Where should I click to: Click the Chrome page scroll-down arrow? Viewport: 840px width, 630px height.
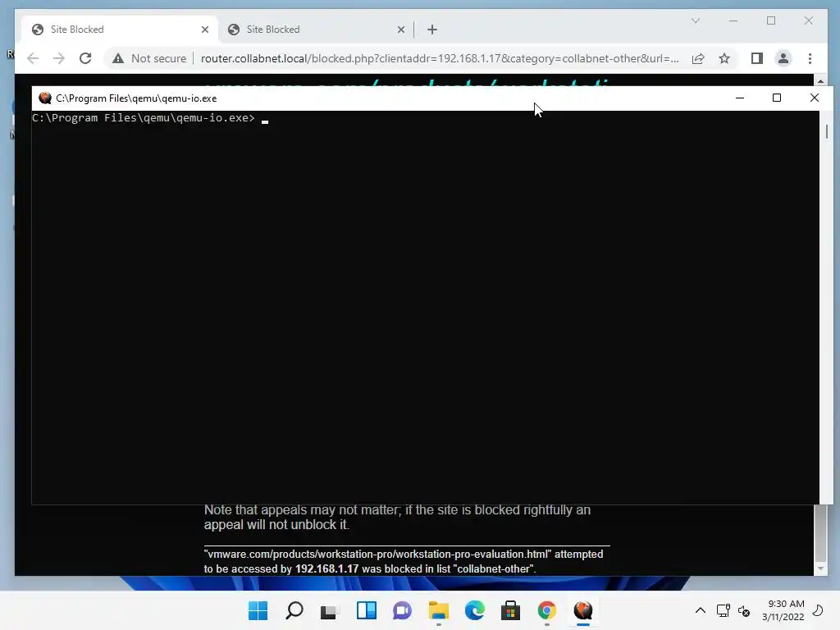pyautogui.click(x=820, y=568)
